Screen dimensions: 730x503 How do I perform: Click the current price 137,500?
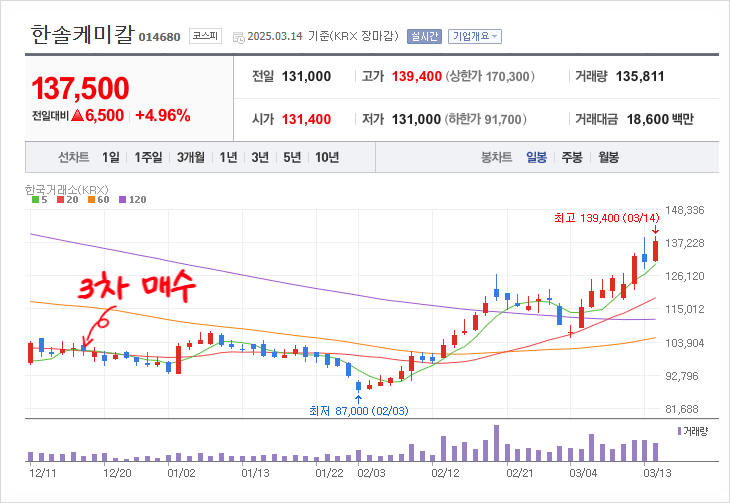click(80, 88)
